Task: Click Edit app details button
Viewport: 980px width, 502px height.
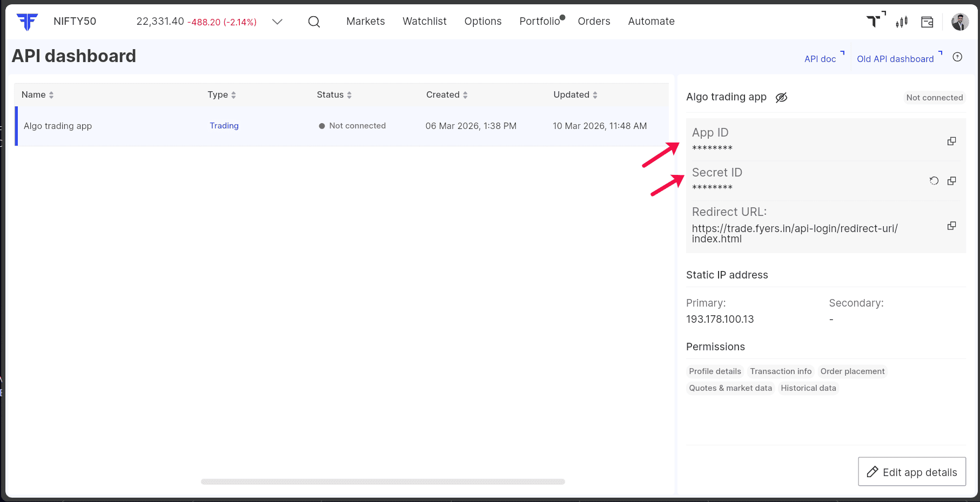Action: 911,472
